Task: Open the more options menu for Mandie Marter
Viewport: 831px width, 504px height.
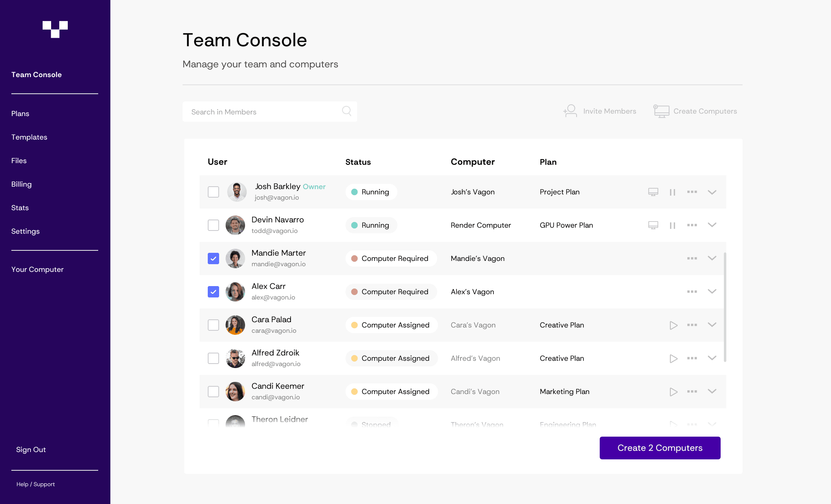Action: tap(692, 258)
